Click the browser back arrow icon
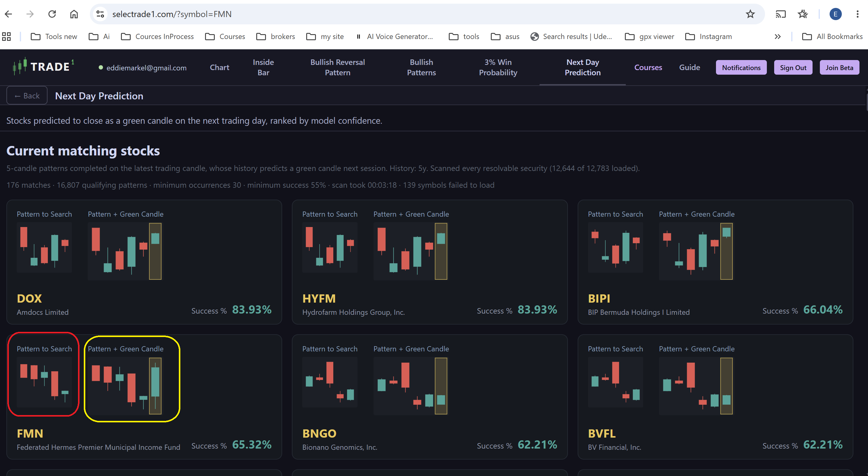Image resolution: width=868 pixels, height=476 pixels. 9,14
